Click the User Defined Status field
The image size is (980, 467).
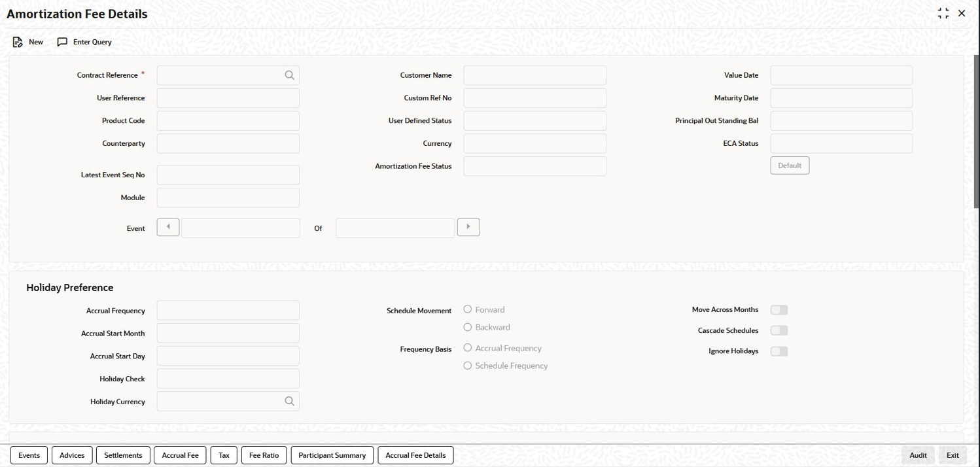point(535,120)
